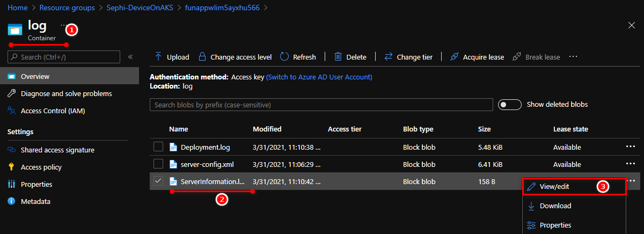
Task: Refresh the blob list
Action: (x=284, y=57)
